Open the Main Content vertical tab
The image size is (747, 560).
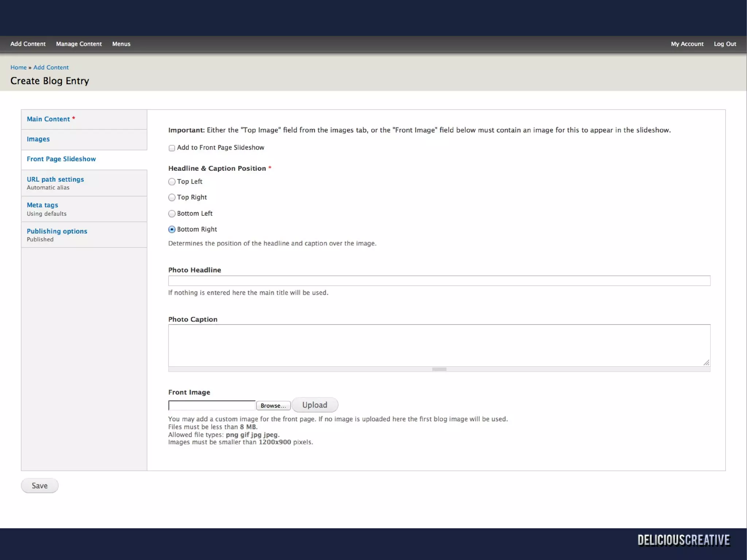(x=48, y=119)
